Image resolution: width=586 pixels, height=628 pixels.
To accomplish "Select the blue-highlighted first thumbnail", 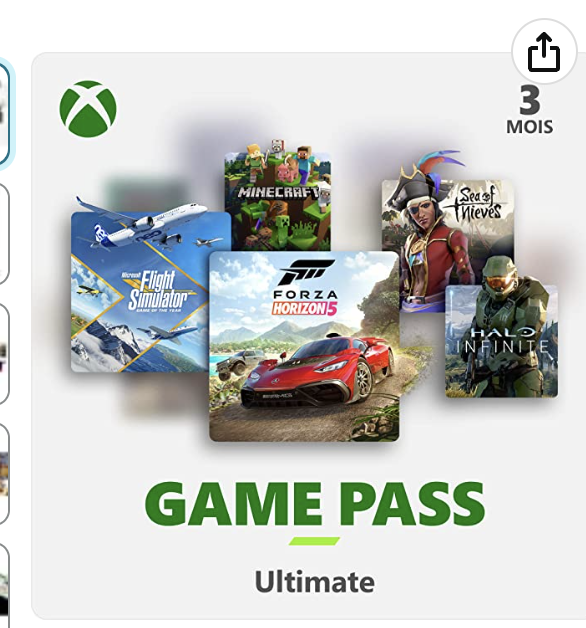I will pyautogui.click(x=4, y=112).
